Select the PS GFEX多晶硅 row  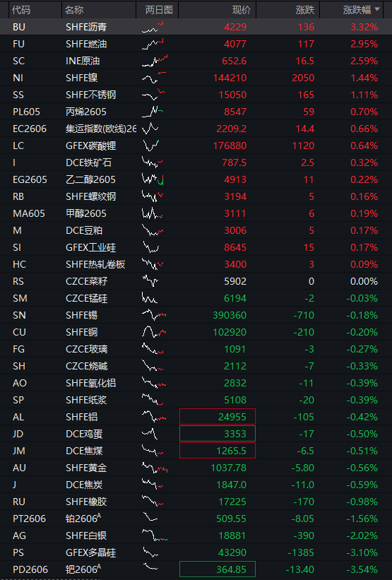[x=196, y=552]
